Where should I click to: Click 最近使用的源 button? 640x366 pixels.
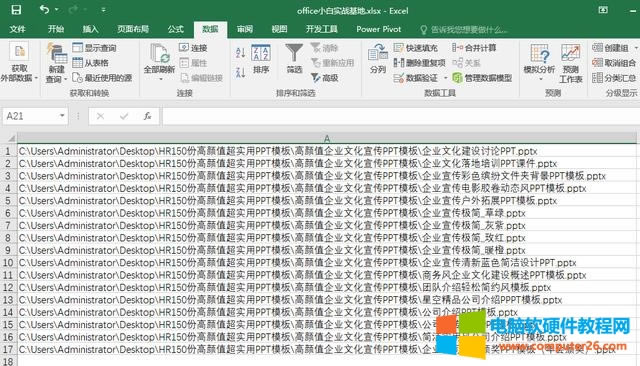(102, 78)
